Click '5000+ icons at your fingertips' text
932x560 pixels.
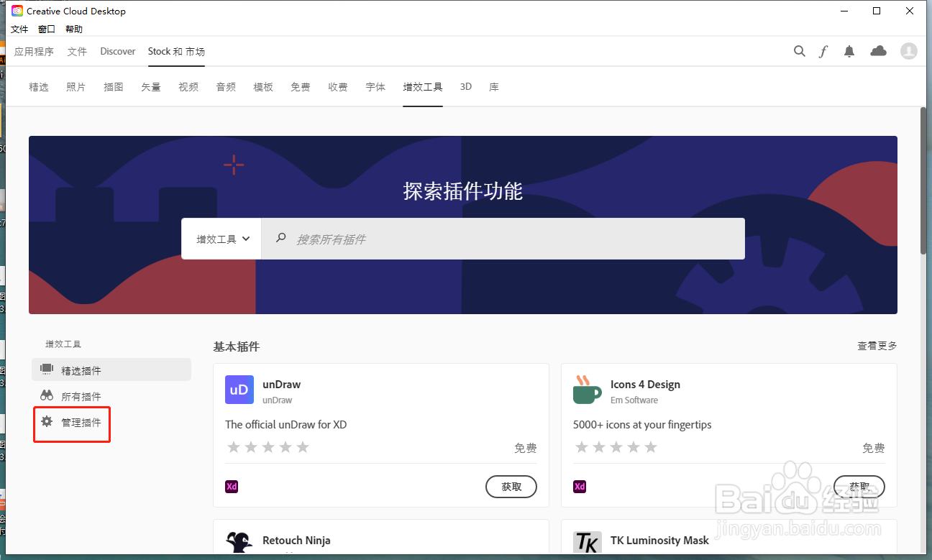pyautogui.click(x=642, y=425)
